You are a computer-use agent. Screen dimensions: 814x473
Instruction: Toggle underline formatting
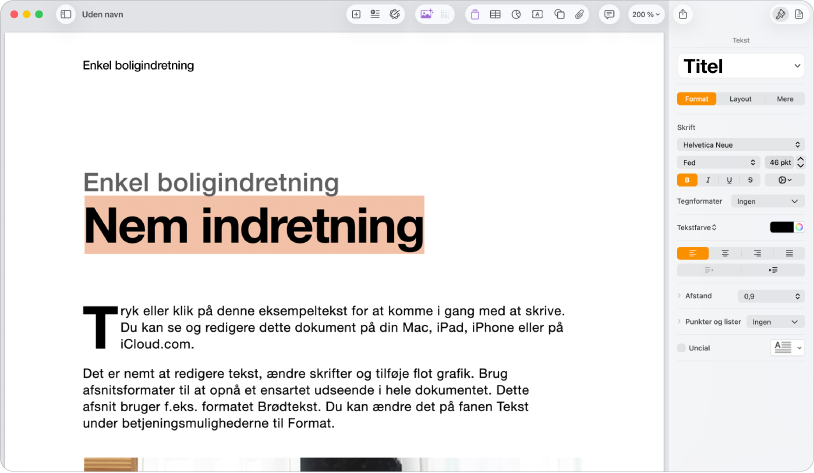pos(729,180)
